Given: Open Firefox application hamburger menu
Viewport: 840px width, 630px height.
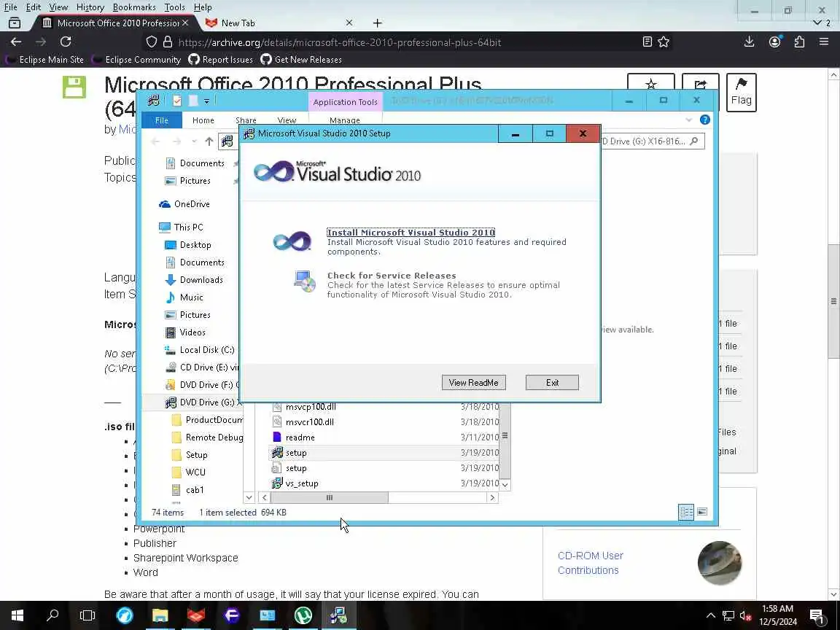Looking at the screenshot, I should tap(824, 42).
